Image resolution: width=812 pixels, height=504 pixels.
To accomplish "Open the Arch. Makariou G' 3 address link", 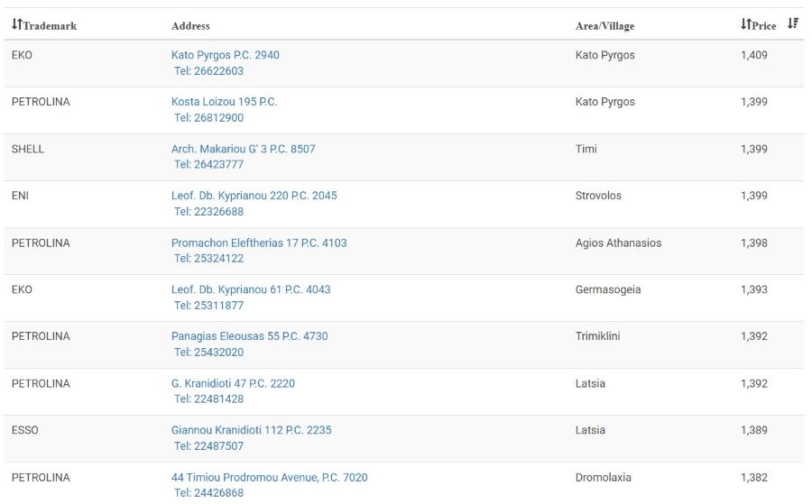I will point(243,149).
